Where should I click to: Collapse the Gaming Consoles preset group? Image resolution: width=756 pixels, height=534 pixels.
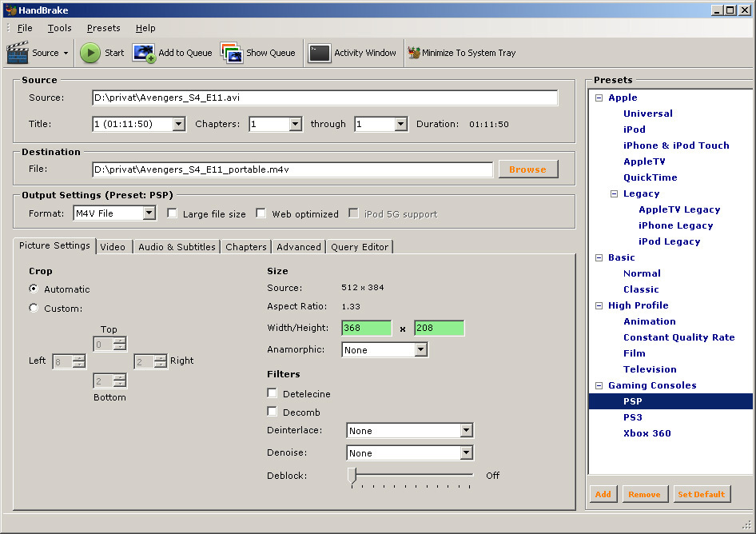click(x=599, y=385)
